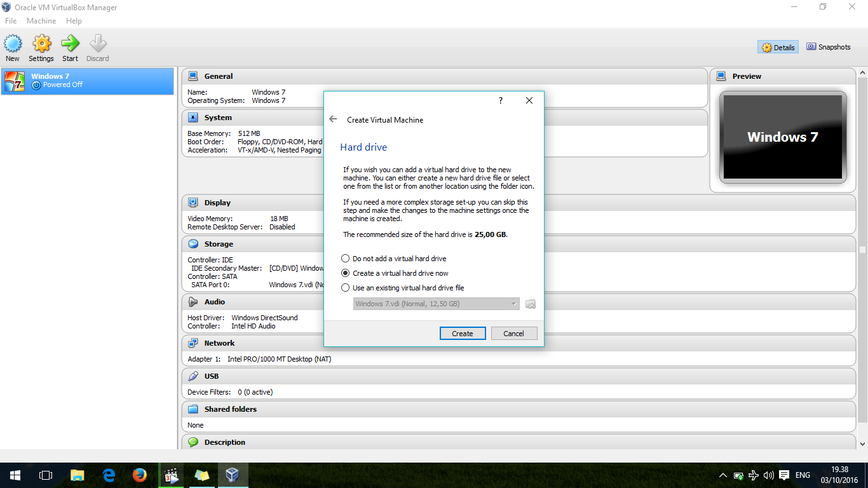Show hidden system tray icons

pos(722,475)
